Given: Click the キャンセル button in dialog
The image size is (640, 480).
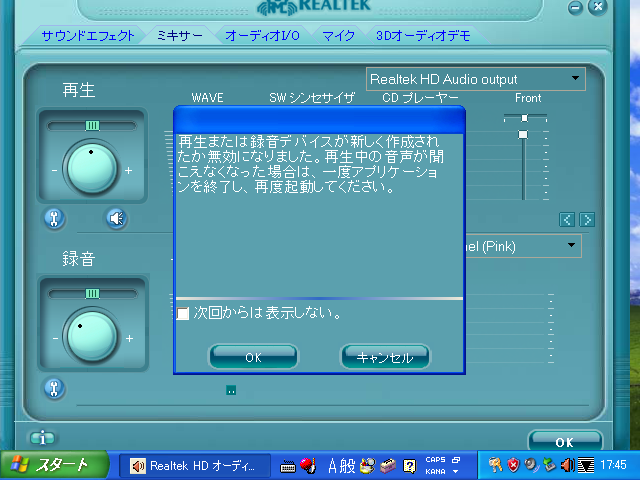Looking at the screenshot, I should pos(385,357).
